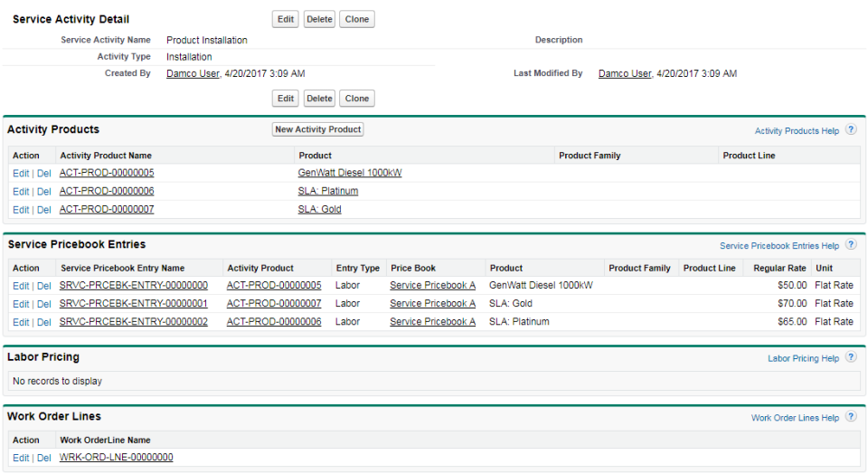This screenshot has height=474, width=868.
Task: Select the $65.00 regular rate value
Action: click(792, 322)
